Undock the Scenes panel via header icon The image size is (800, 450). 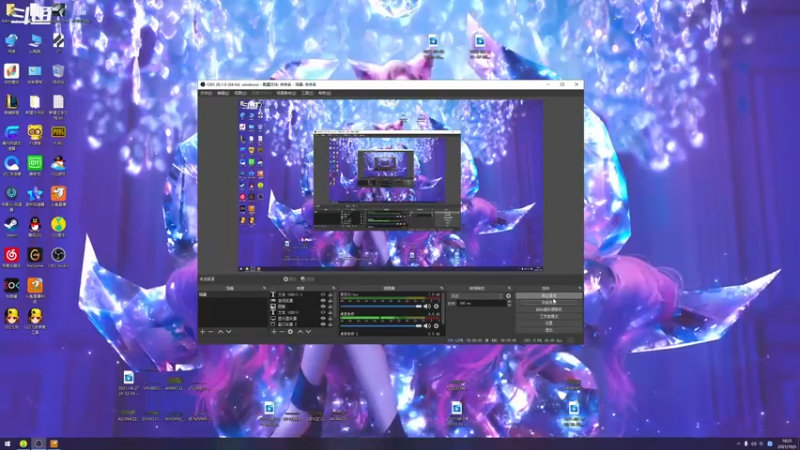[x=264, y=288]
